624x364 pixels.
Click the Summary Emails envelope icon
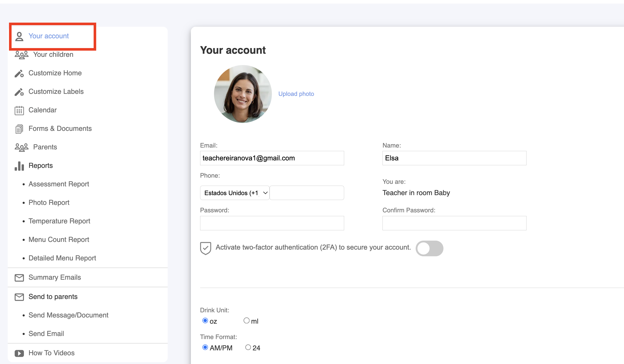(19, 278)
